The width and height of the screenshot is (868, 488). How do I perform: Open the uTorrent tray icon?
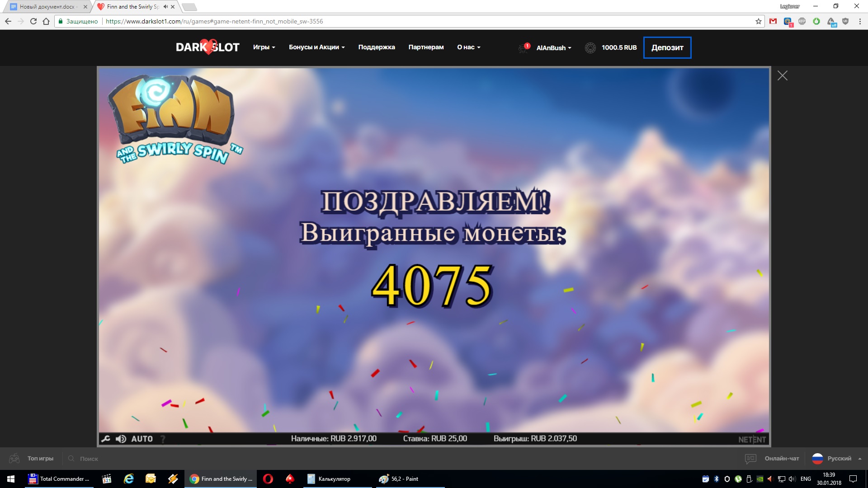tap(738, 479)
